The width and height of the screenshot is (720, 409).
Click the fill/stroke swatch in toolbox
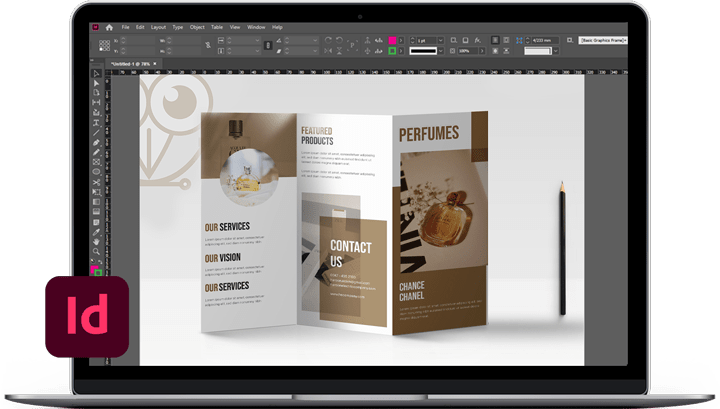pyautogui.click(x=96, y=270)
